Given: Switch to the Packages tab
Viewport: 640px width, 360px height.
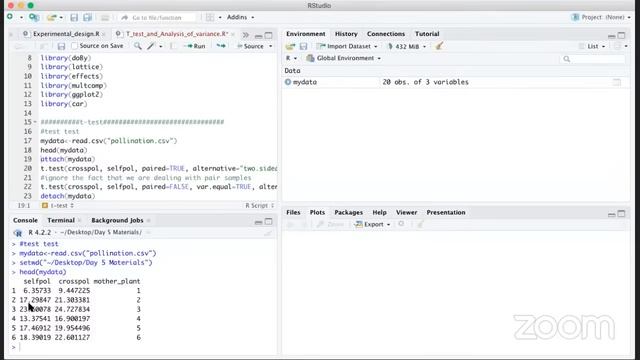Looking at the screenshot, I should 348,213.
